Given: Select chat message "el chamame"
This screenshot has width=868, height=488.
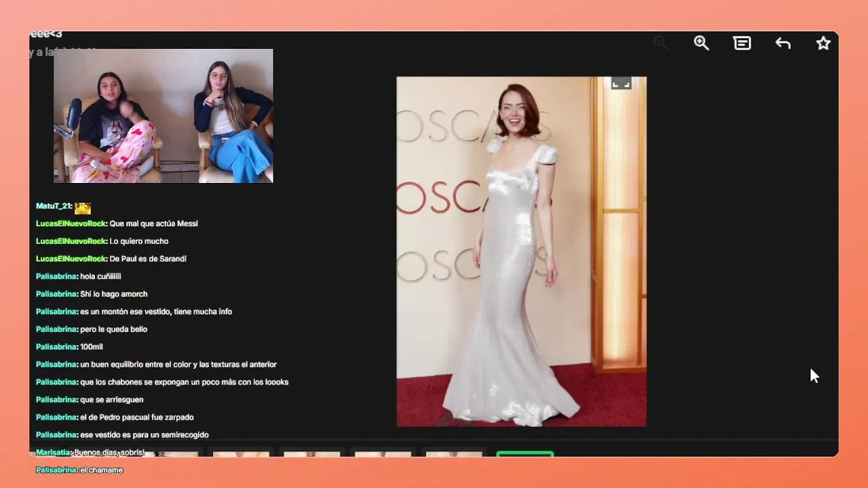Looking at the screenshot, I should point(101,470).
